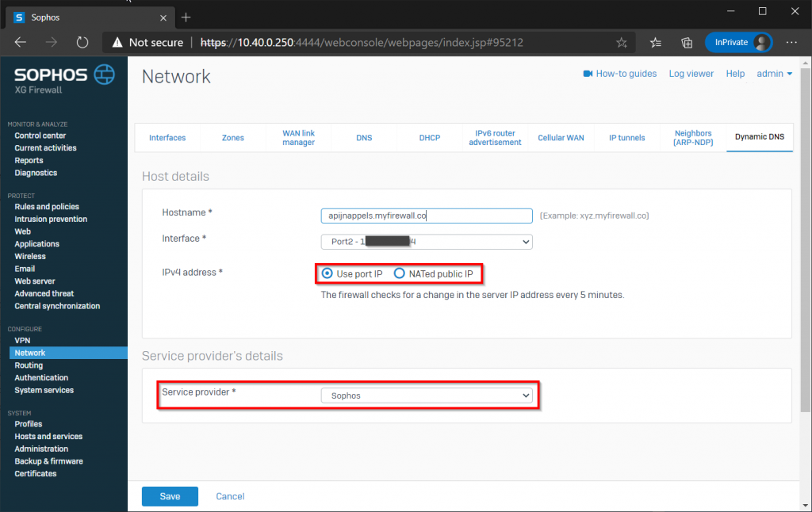Open Routing in sidebar
This screenshot has width=812, height=512.
click(x=29, y=365)
